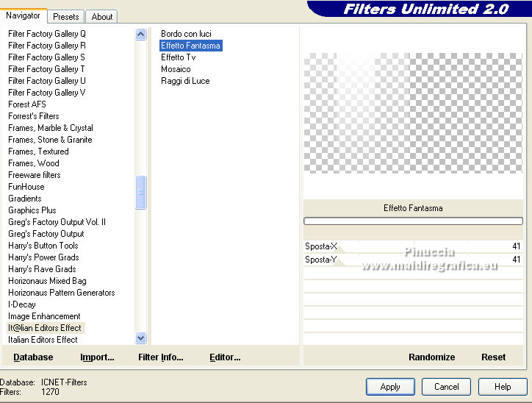This screenshot has width=532, height=403.
Task: Select Filter Factory Gallery Q
Action: [x=47, y=34]
